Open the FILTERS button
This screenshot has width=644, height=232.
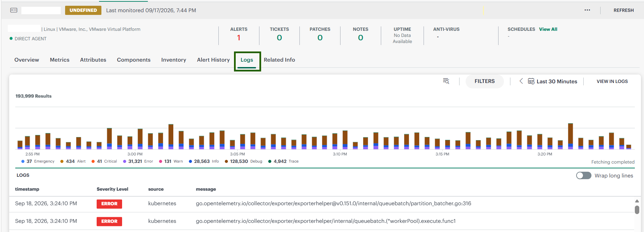point(485,81)
